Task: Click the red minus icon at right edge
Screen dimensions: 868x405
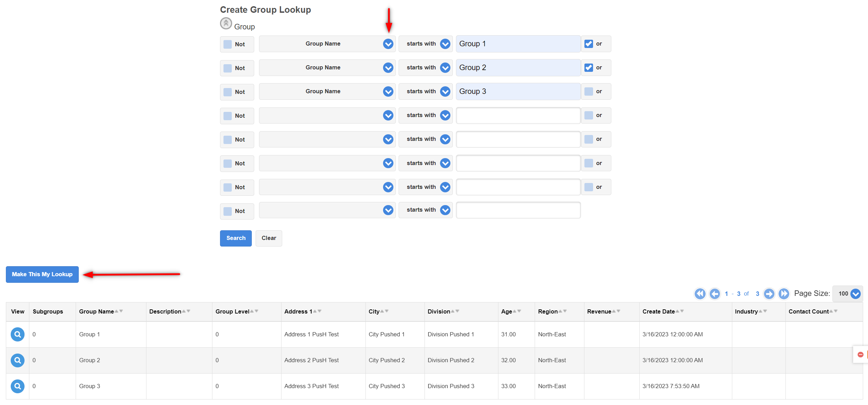Action: [860, 355]
